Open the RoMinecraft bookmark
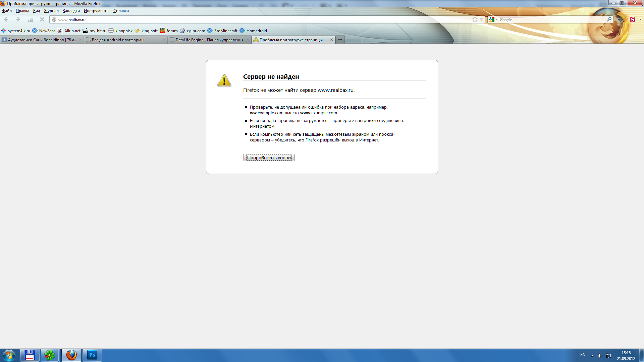The image size is (644, 362). click(x=222, y=31)
